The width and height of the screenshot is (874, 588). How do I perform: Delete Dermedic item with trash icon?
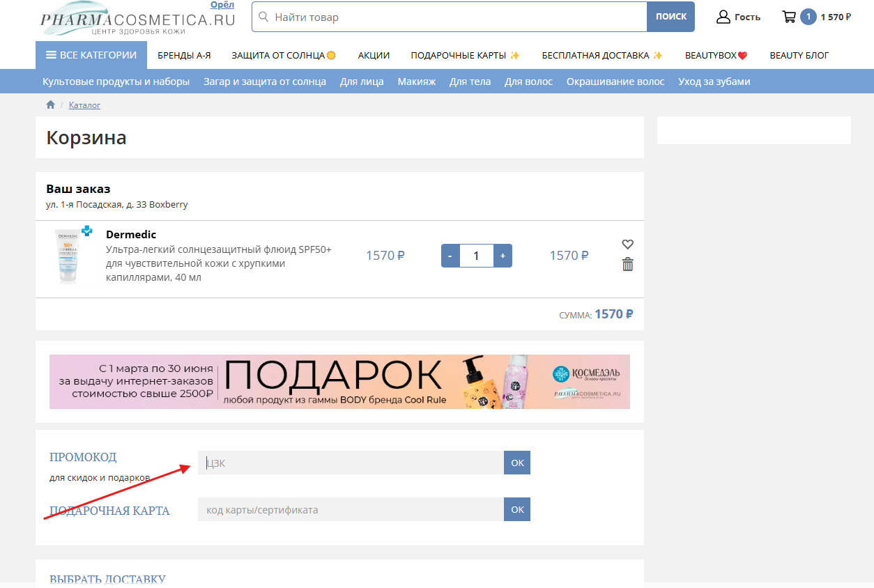[628, 264]
